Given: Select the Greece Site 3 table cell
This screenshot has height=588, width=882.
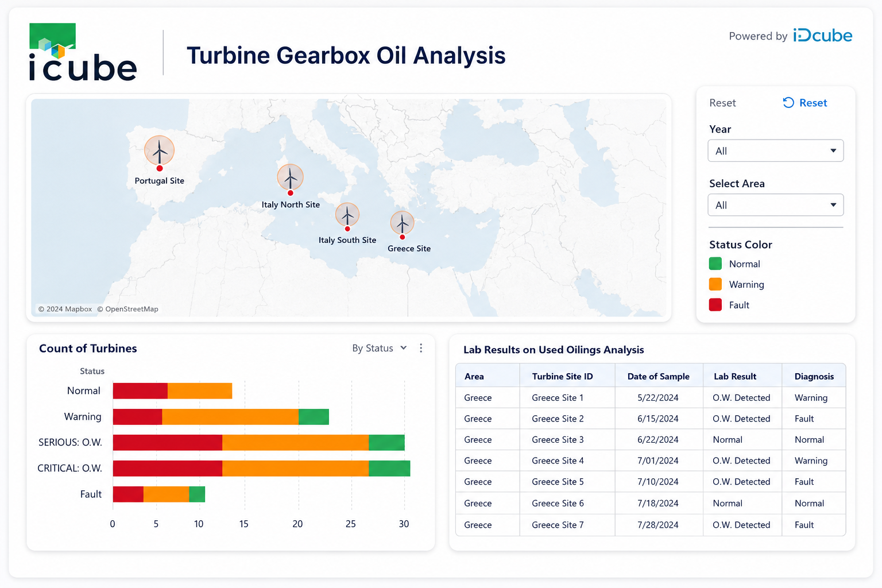Looking at the screenshot, I should tap(567, 440).
